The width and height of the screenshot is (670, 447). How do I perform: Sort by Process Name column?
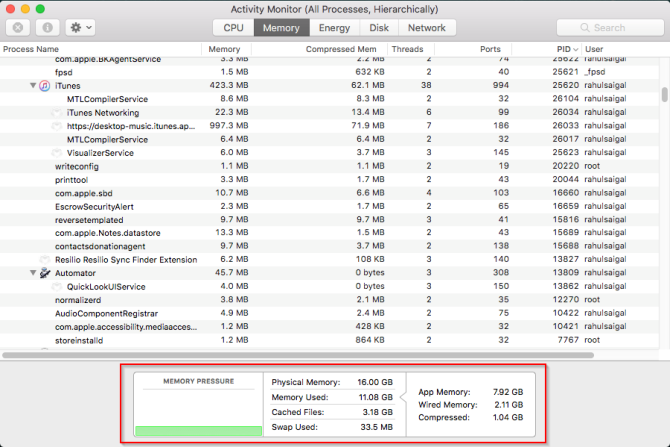click(101, 49)
